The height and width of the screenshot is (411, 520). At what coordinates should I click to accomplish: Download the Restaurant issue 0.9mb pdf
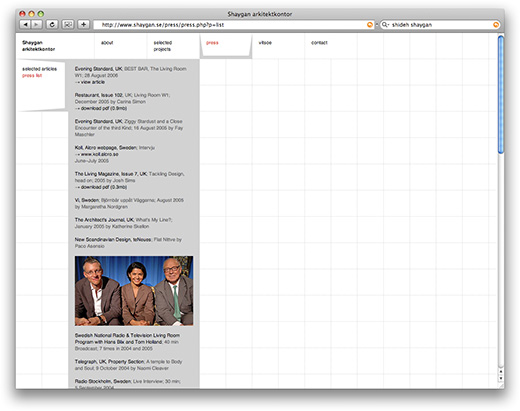click(x=101, y=108)
